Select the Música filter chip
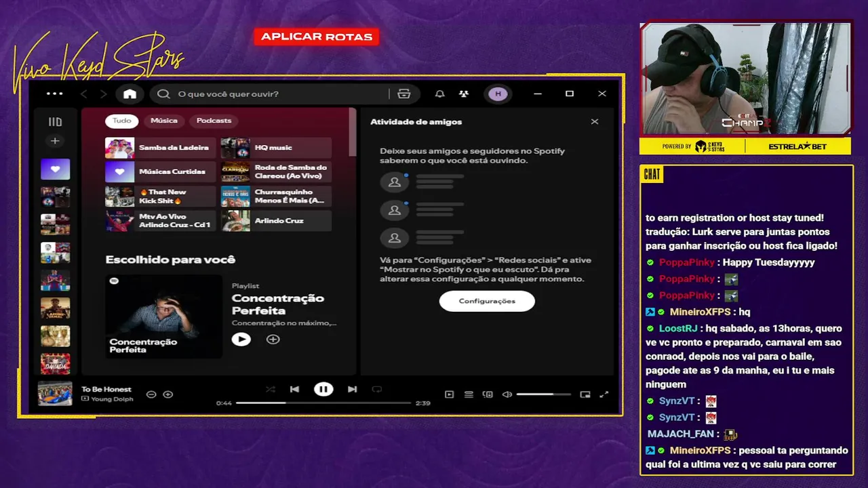Image resolution: width=868 pixels, height=488 pixels. click(x=164, y=121)
